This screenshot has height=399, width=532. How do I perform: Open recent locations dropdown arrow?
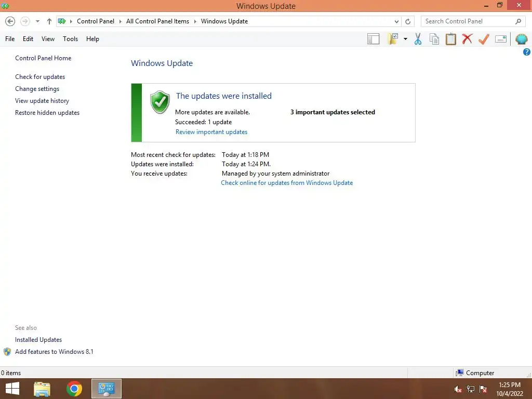37,21
